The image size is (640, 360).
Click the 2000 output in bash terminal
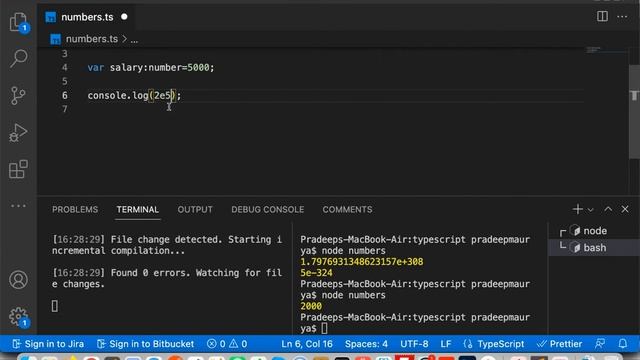point(311,306)
